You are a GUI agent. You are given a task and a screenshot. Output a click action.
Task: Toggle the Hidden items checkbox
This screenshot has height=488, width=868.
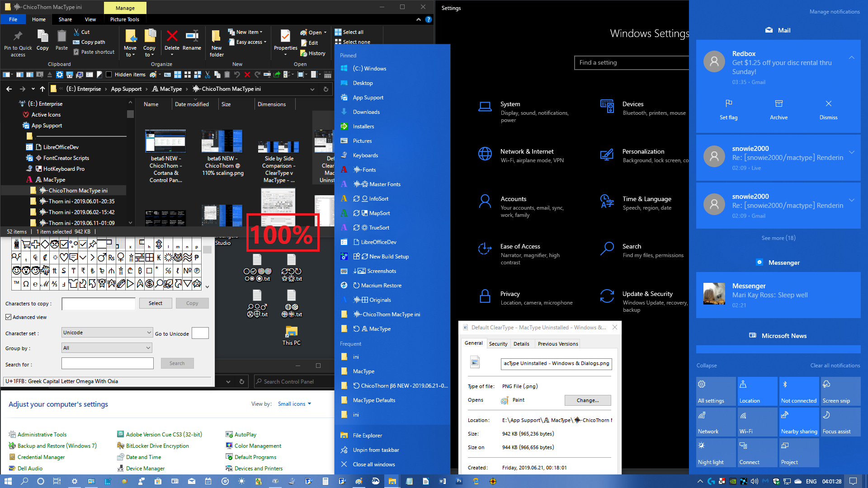coord(109,75)
